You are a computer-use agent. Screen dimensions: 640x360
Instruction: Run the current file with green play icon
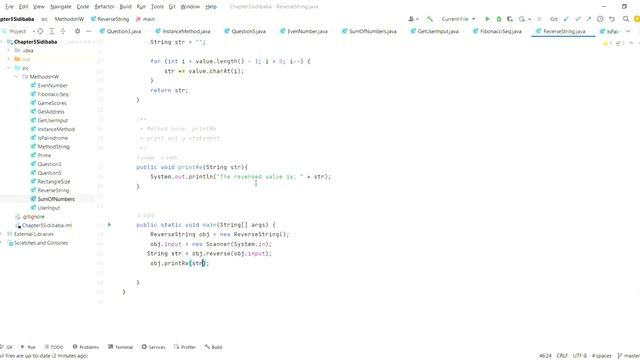(x=487, y=19)
